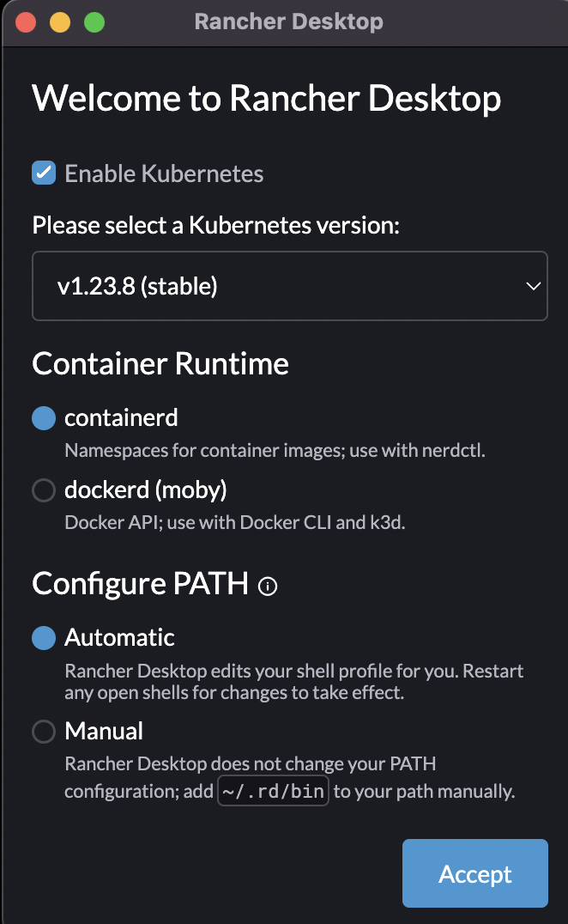Minimize the window using the yellow button
568x924 pixels.
[x=60, y=22]
